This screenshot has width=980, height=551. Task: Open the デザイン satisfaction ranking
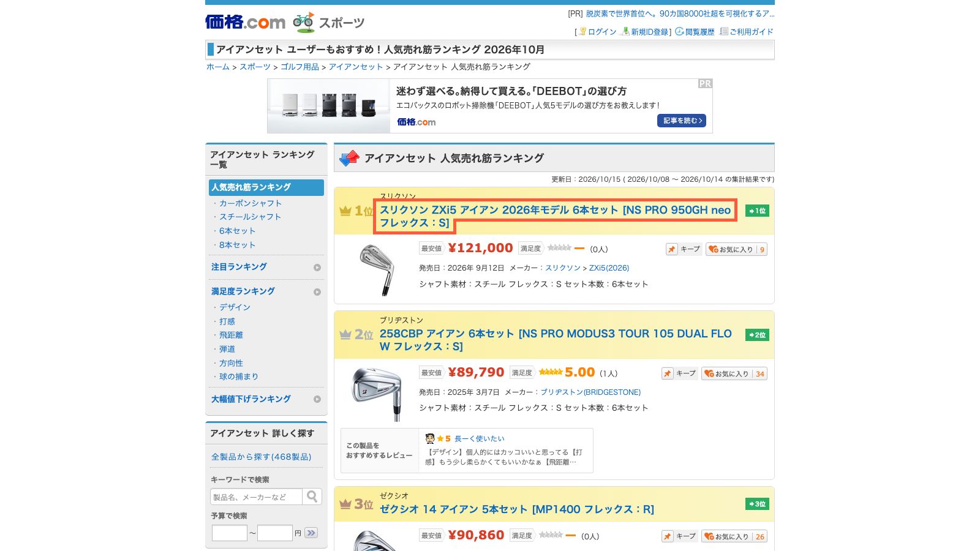coord(235,307)
